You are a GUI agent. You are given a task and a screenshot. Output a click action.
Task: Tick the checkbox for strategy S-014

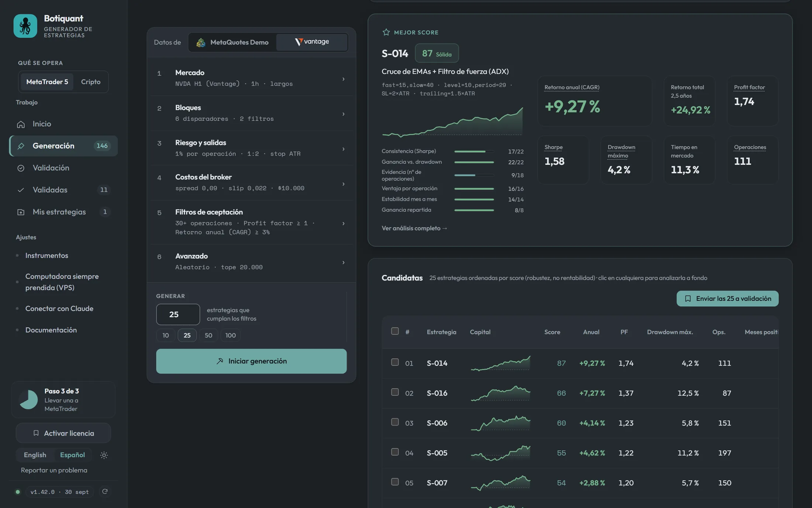coord(395,362)
